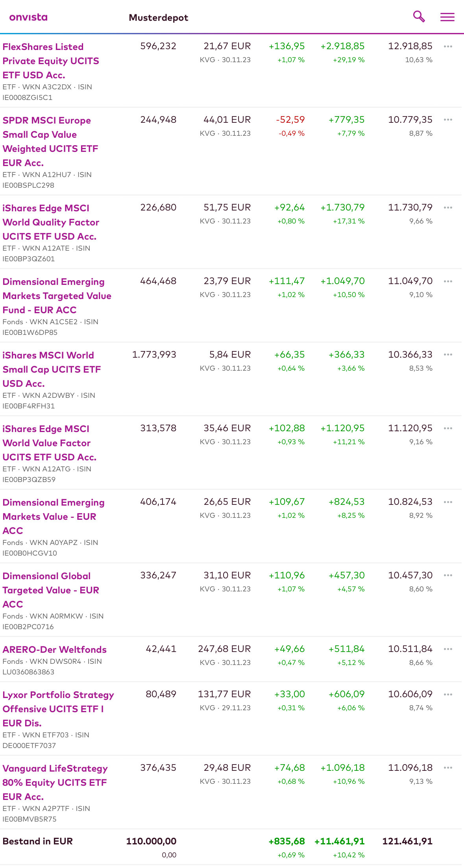Open Vanguard LifeStrategy 80% Equity link
Viewport: 464px width, 868px height.
pos(55,782)
